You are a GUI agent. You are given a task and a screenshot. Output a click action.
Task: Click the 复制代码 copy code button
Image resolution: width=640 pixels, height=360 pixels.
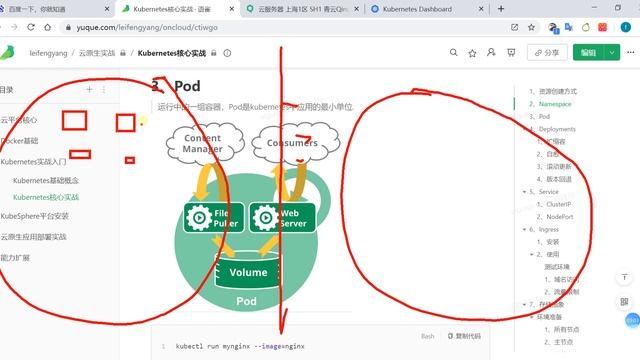coord(464,336)
